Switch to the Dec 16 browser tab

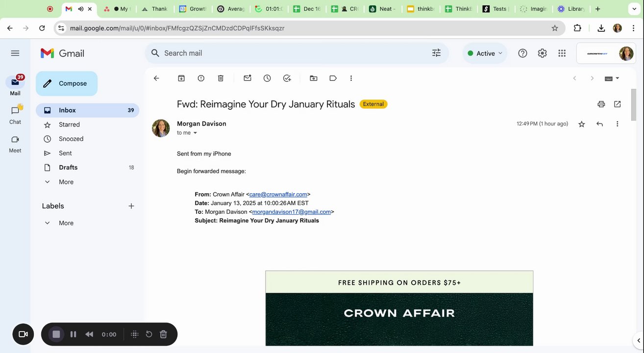click(x=307, y=9)
